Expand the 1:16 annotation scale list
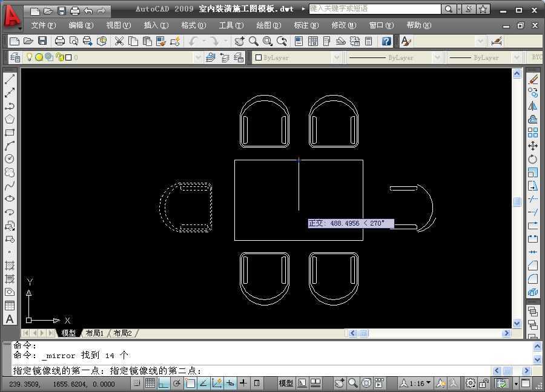 (x=429, y=383)
